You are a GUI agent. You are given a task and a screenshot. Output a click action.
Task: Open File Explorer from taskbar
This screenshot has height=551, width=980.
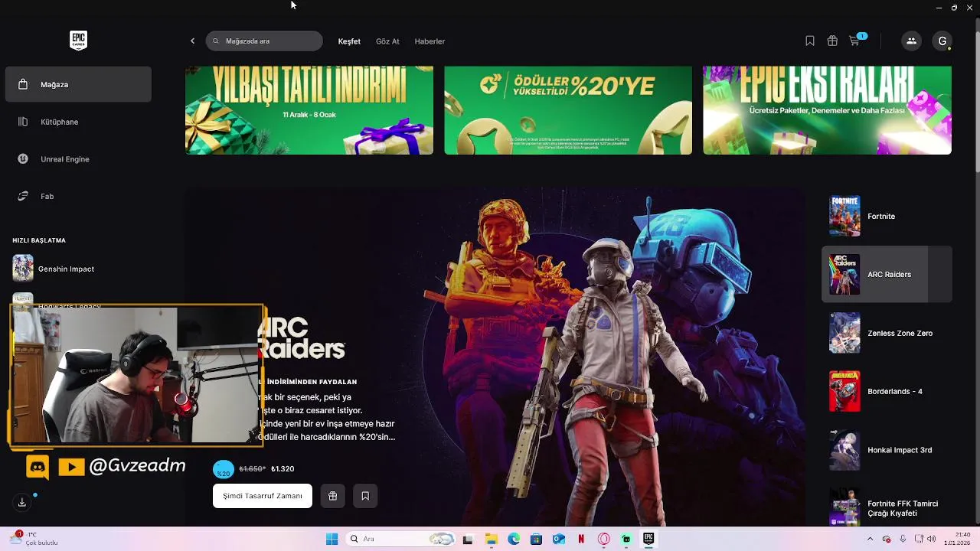[491, 539]
